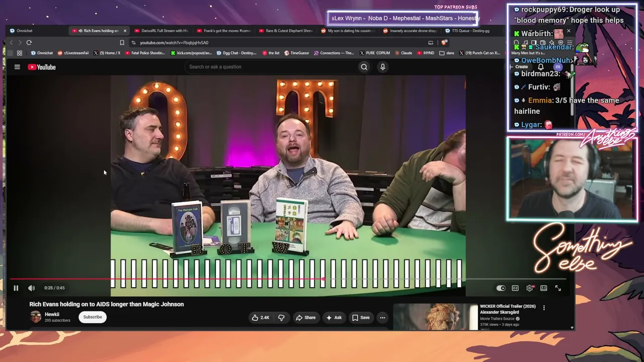Screen dimensions: 644x362
Task: Share the Rich Evans video
Action: click(x=306, y=318)
